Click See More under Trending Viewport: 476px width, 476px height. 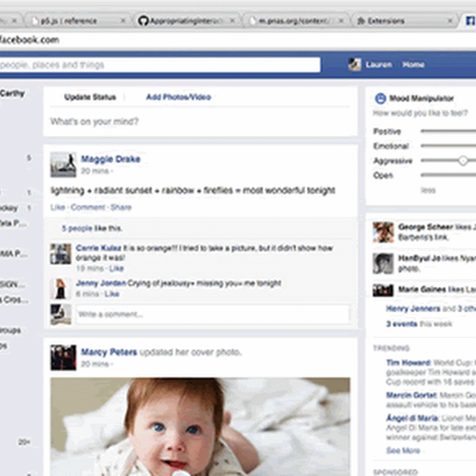pos(403,450)
